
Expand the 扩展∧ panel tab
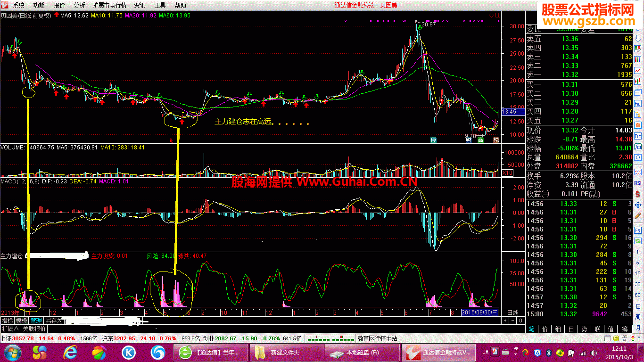click(10, 329)
